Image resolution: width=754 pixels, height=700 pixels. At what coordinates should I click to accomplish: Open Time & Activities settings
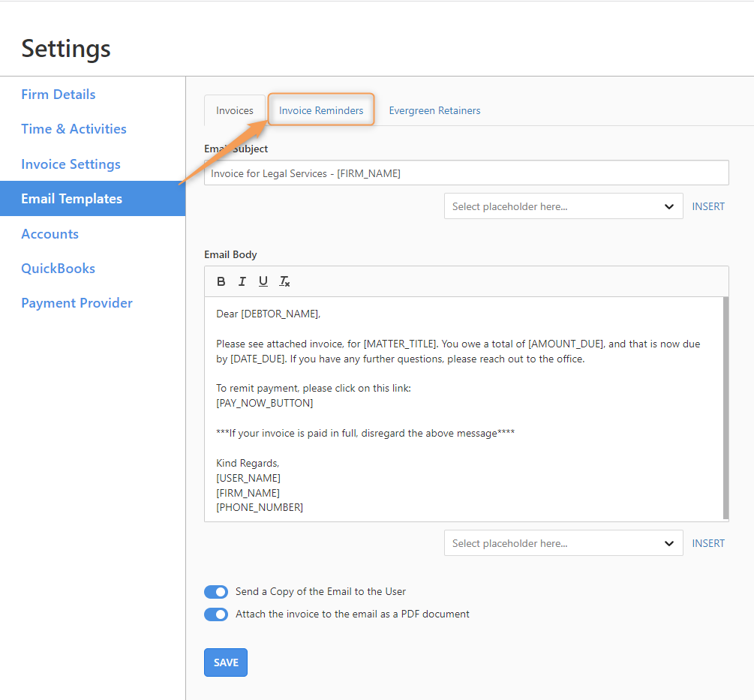[74, 129]
